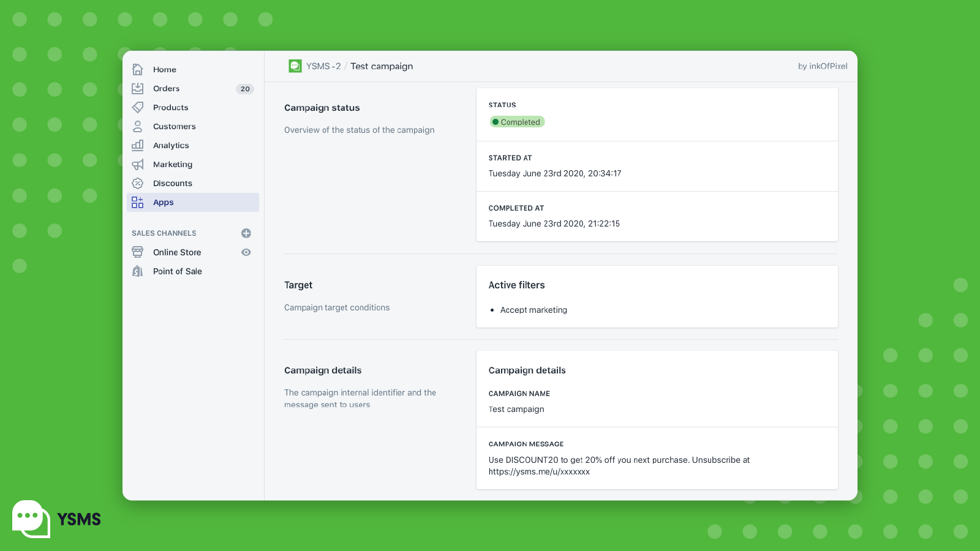Screen dimensions: 980x551
Task: Click the 'Active filters' heading
Action: 516,285
